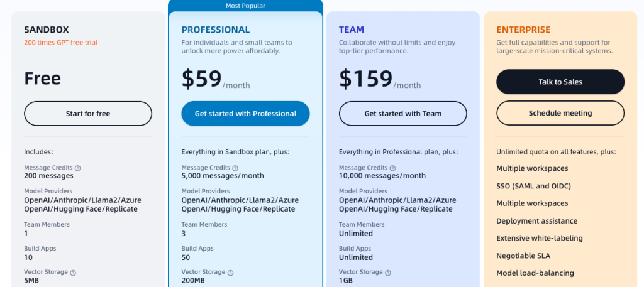Click the $159 per month price
644x287 pixels.
379,80
